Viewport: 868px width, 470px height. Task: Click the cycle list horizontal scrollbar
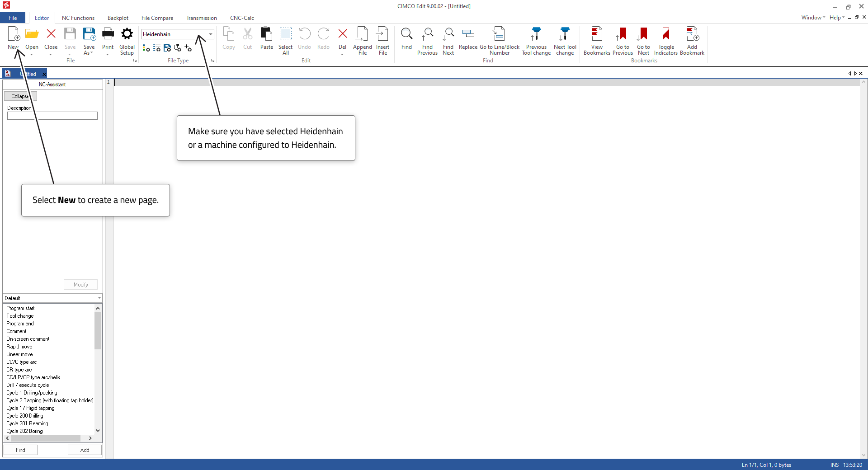pyautogui.click(x=45, y=438)
